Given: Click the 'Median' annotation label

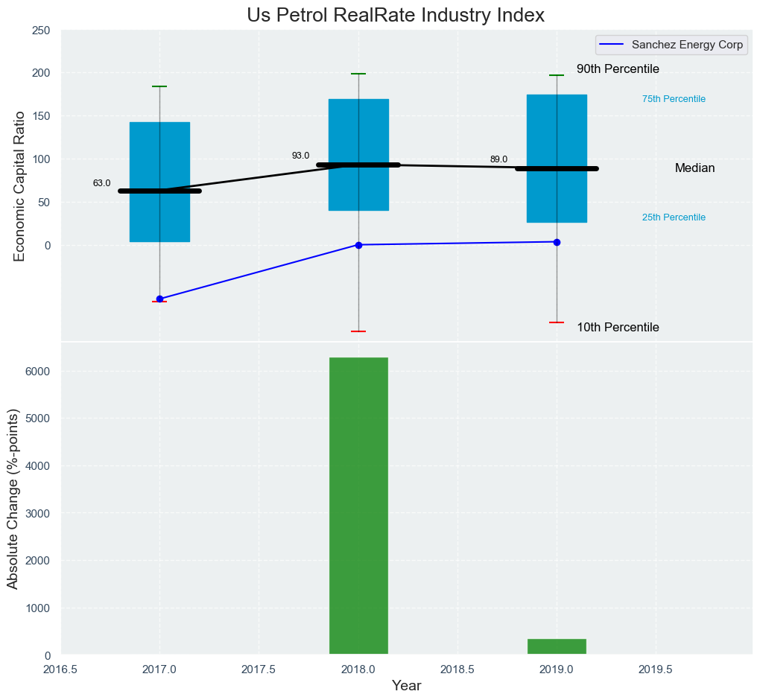Looking at the screenshot, I should (x=694, y=168).
